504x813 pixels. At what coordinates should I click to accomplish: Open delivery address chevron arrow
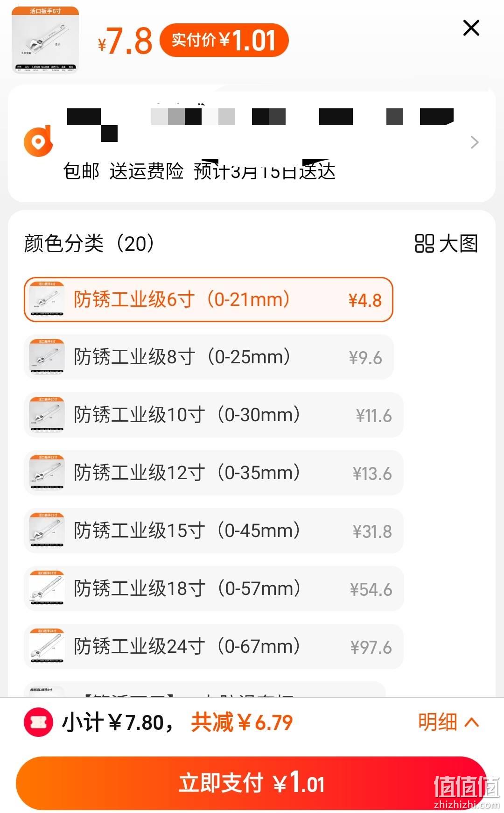[475, 142]
